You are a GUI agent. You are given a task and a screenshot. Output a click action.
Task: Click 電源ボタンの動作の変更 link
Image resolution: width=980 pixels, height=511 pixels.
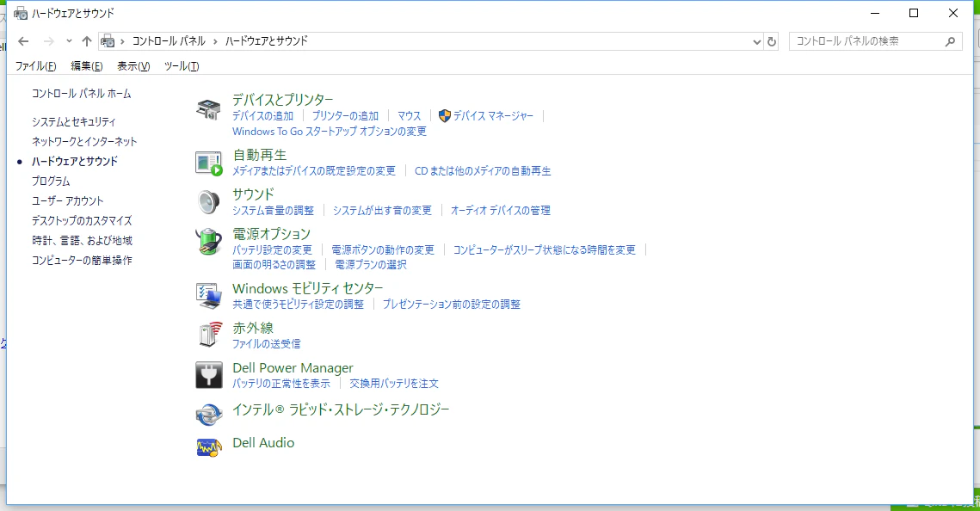(x=383, y=249)
